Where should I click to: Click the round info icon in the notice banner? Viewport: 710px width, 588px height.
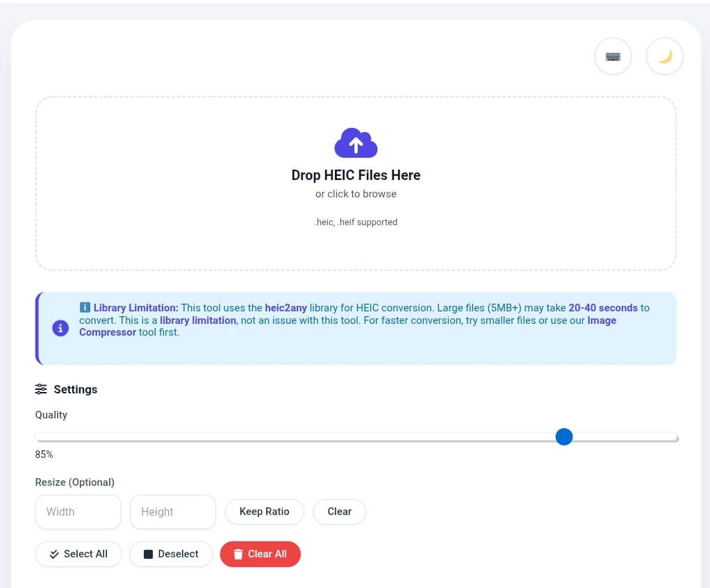(x=60, y=328)
